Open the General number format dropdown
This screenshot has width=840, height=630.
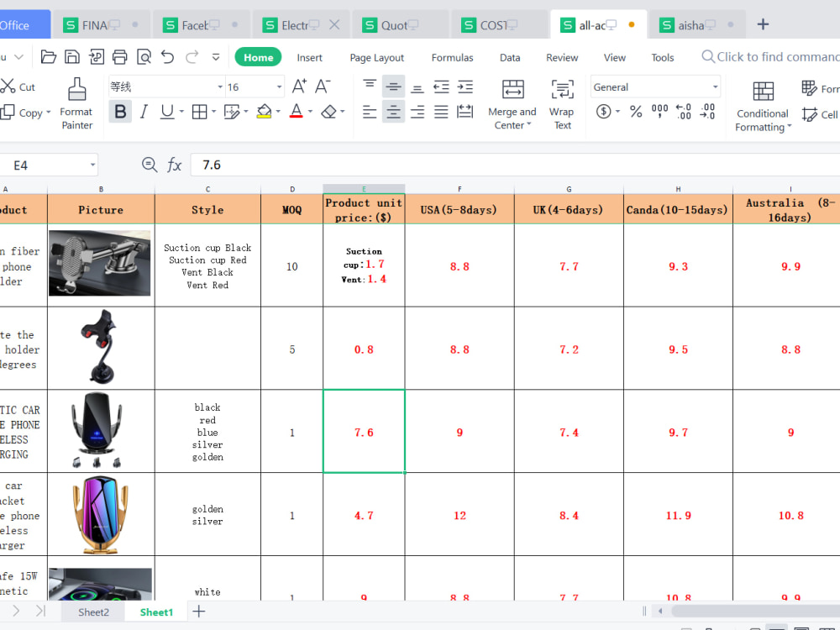point(715,87)
